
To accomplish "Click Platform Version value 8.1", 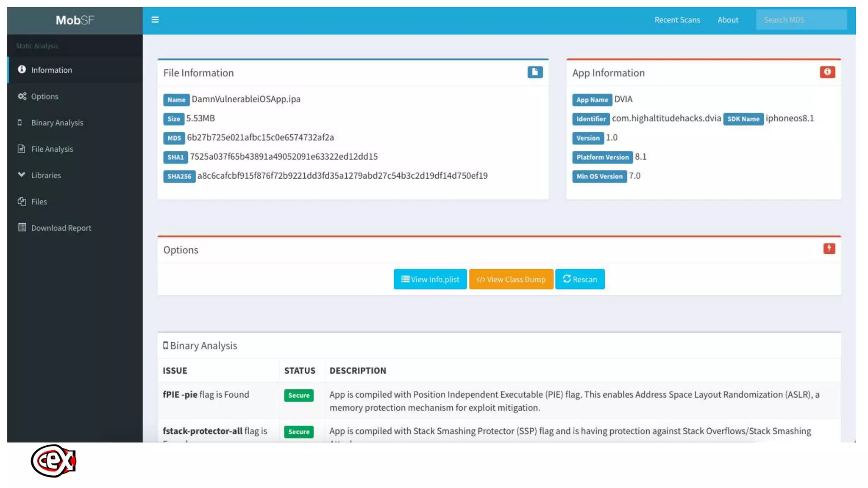I will (x=640, y=157).
